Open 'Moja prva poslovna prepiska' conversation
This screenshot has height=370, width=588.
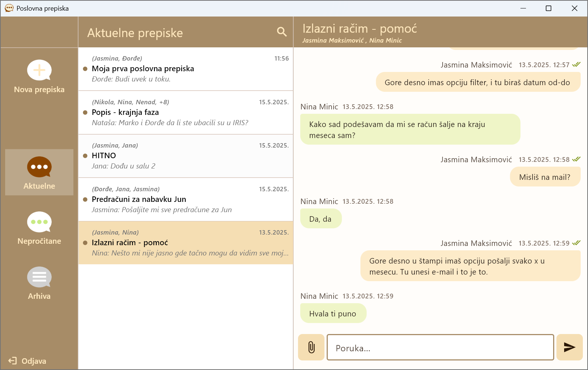pyautogui.click(x=186, y=69)
